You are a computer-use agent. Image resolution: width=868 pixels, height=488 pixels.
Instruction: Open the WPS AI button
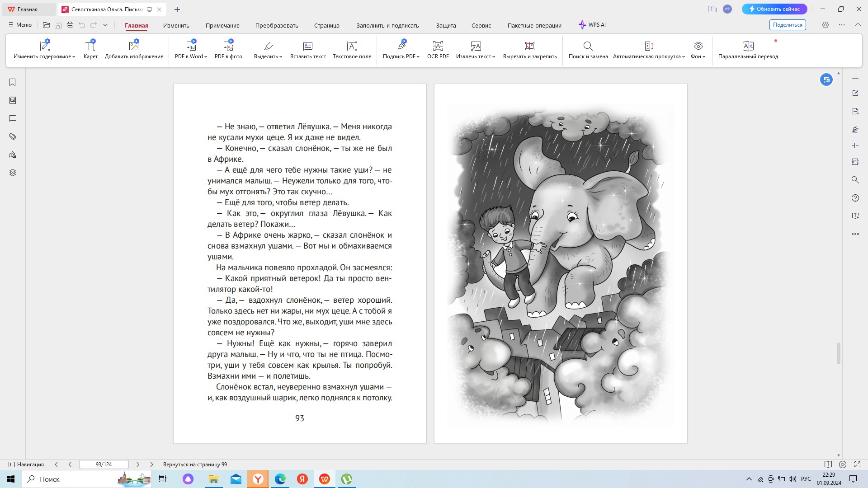click(592, 25)
